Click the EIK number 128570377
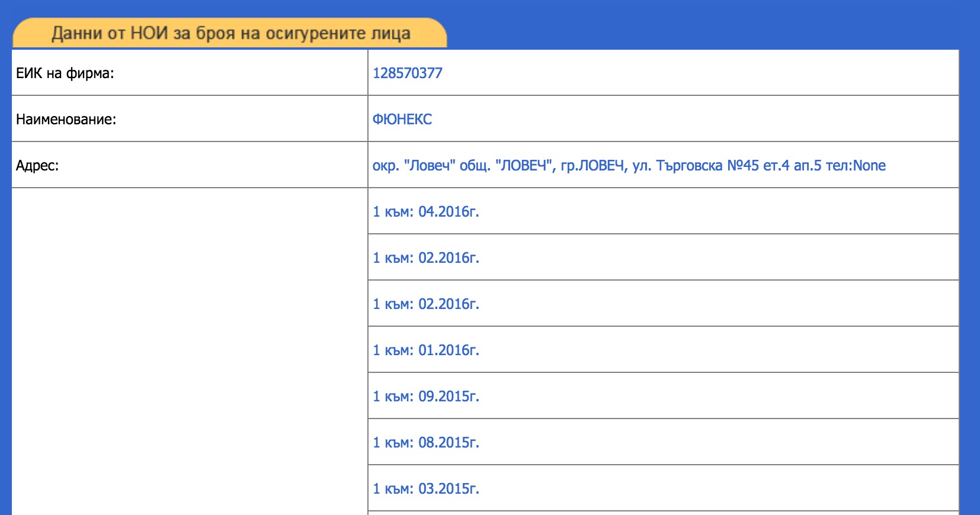The image size is (980, 515). tap(407, 73)
